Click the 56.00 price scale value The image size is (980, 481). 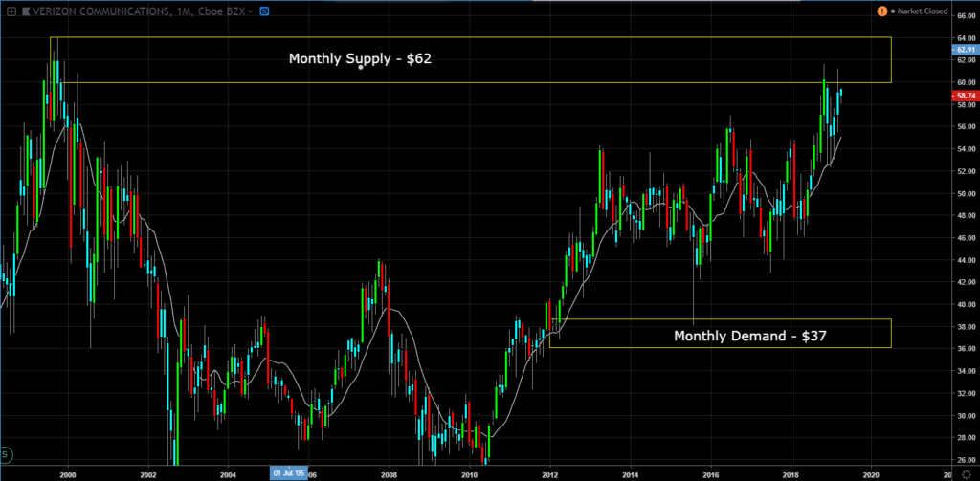(x=966, y=127)
